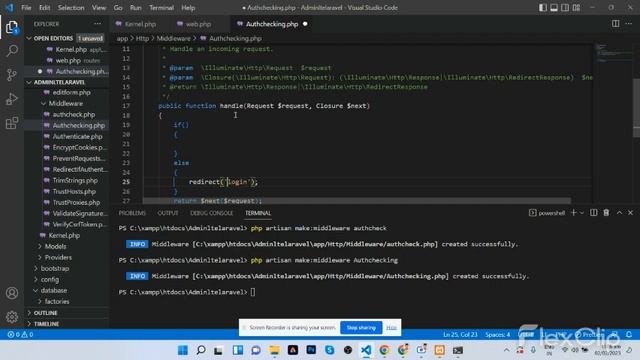640x360 pixels.
Task: Click the editor vertical scrollbar
Action: coord(636,108)
